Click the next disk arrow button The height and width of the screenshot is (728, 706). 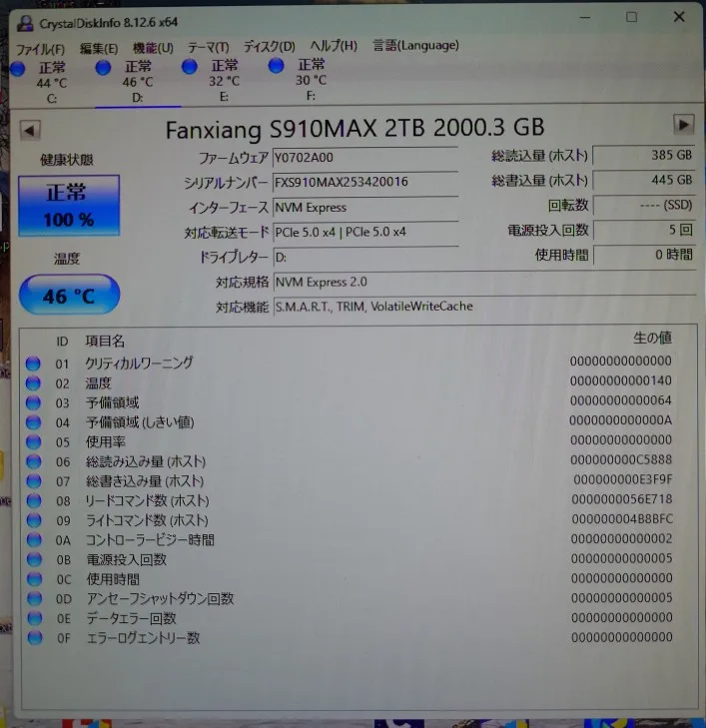coord(683,125)
